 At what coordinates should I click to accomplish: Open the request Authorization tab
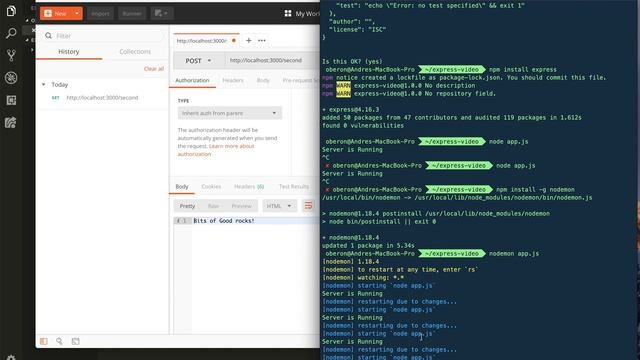point(192,80)
